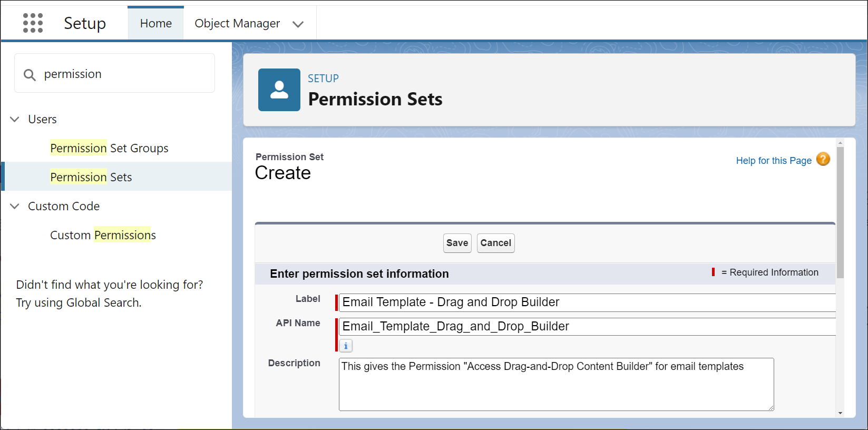Select Permission Set Groups in sidebar
Image resolution: width=868 pixels, height=430 pixels.
109,149
